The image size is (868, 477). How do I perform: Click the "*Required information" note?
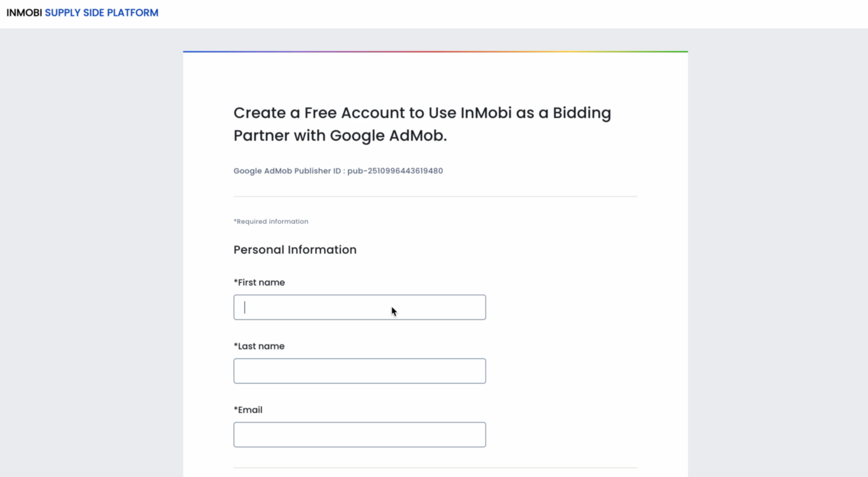click(271, 221)
